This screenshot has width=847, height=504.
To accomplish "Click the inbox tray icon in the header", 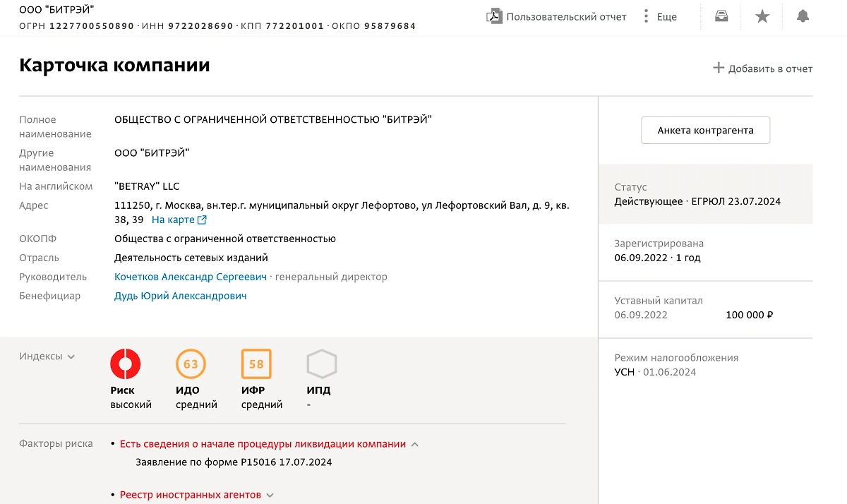I will pos(721,16).
